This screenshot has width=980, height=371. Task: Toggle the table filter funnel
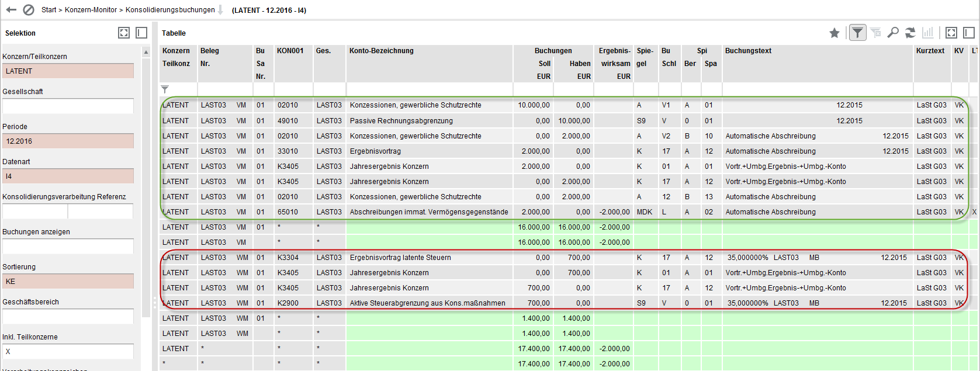tap(857, 33)
